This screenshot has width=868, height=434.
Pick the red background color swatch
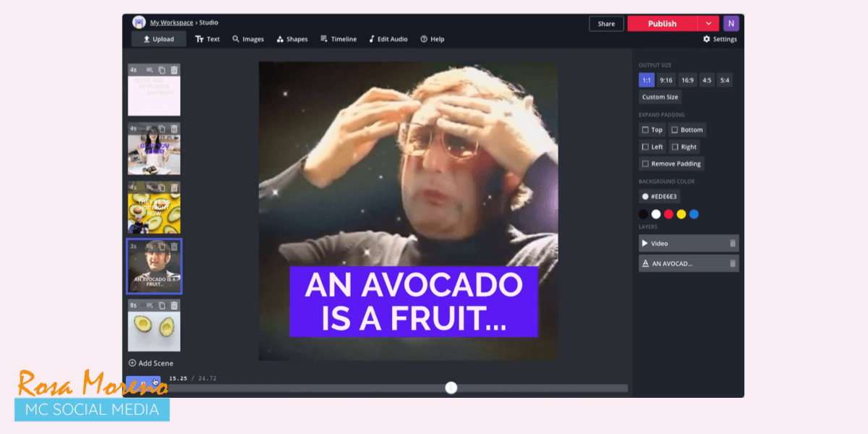(x=669, y=214)
